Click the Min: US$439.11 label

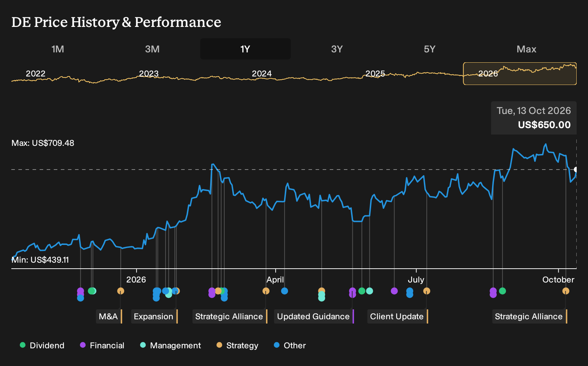(x=40, y=260)
